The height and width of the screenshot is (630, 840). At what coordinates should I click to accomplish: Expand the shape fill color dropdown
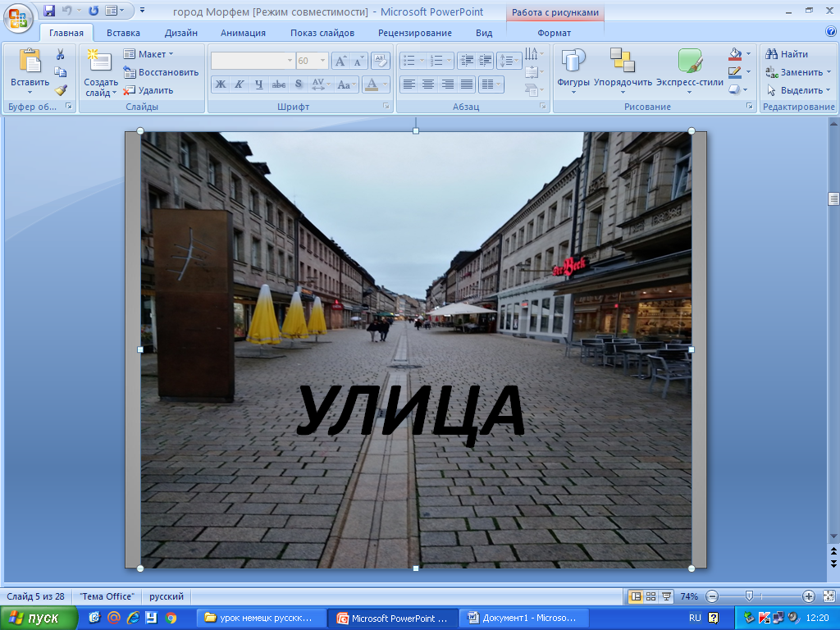[x=748, y=54]
